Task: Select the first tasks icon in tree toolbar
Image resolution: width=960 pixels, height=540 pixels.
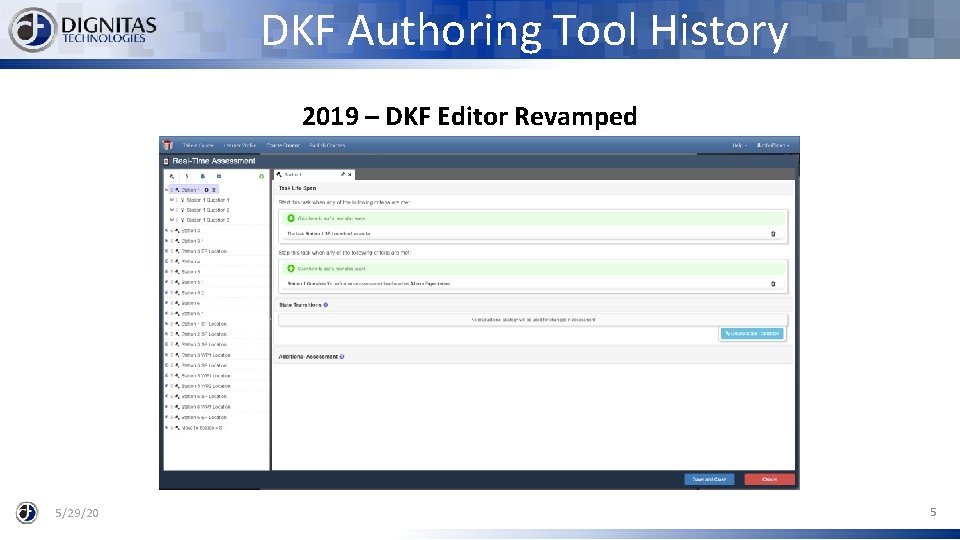Action: (171, 176)
